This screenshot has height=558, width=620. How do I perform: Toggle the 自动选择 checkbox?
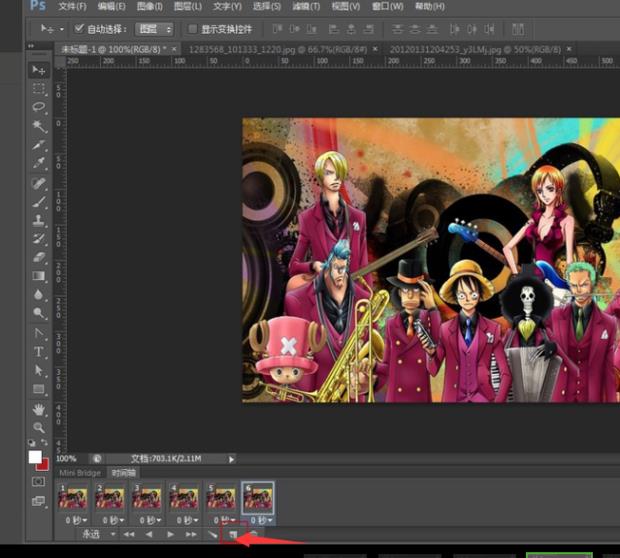79,29
